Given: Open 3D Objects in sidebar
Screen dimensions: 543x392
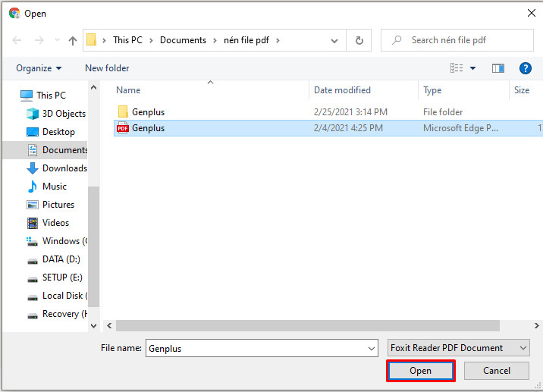Looking at the screenshot, I should click(x=56, y=114).
